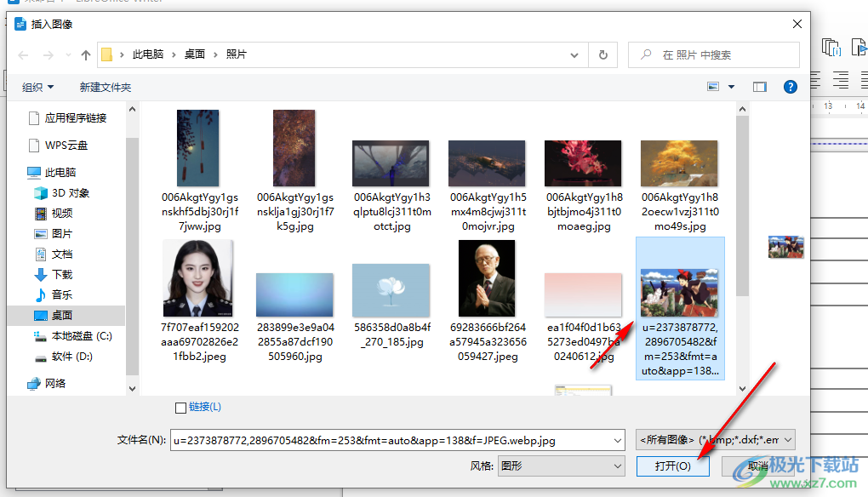The height and width of the screenshot is (497, 868).
Task: Select 应用程序链接 in the sidebar
Action: [68, 118]
